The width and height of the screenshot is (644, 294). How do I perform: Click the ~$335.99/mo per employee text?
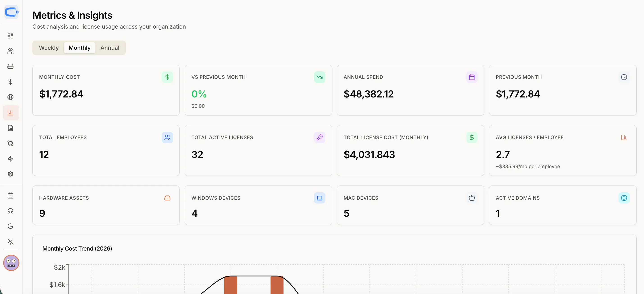528,167
